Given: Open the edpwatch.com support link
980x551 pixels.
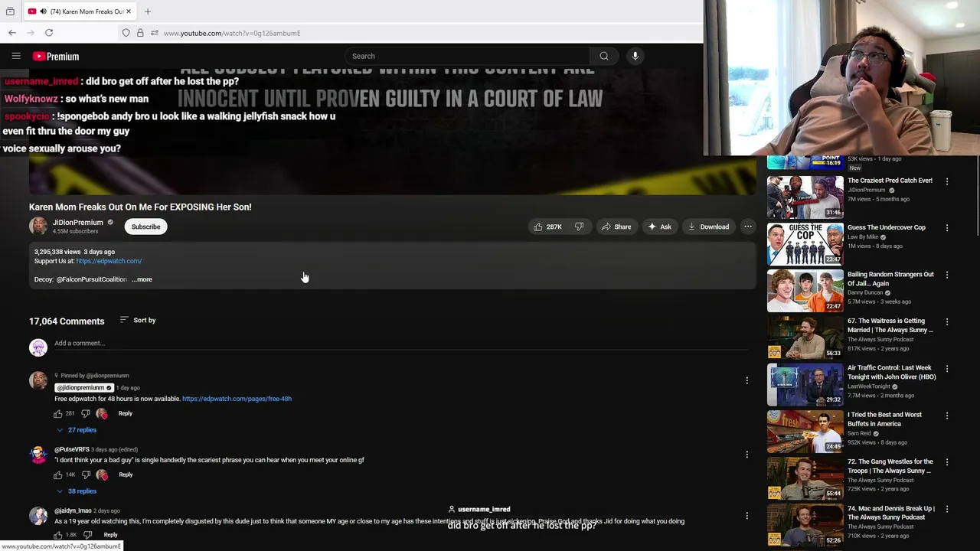Looking at the screenshot, I should coord(109,261).
